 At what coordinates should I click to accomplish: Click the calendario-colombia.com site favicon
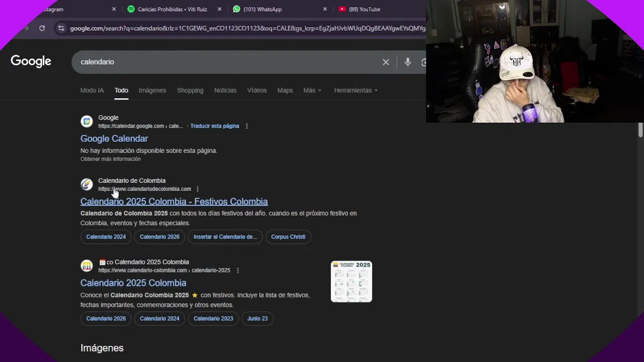coord(87,266)
